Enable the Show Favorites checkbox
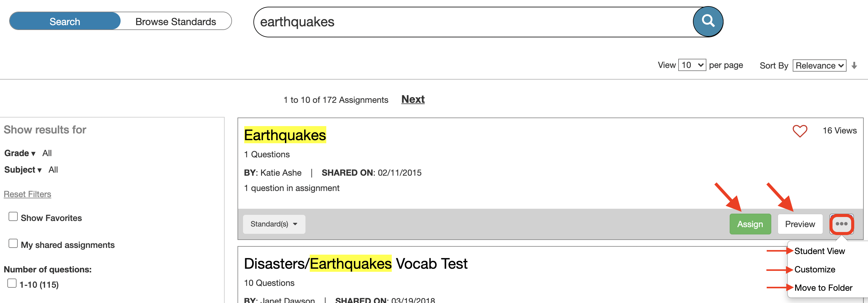The width and height of the screenshot is (868, 303). [13, 216]
